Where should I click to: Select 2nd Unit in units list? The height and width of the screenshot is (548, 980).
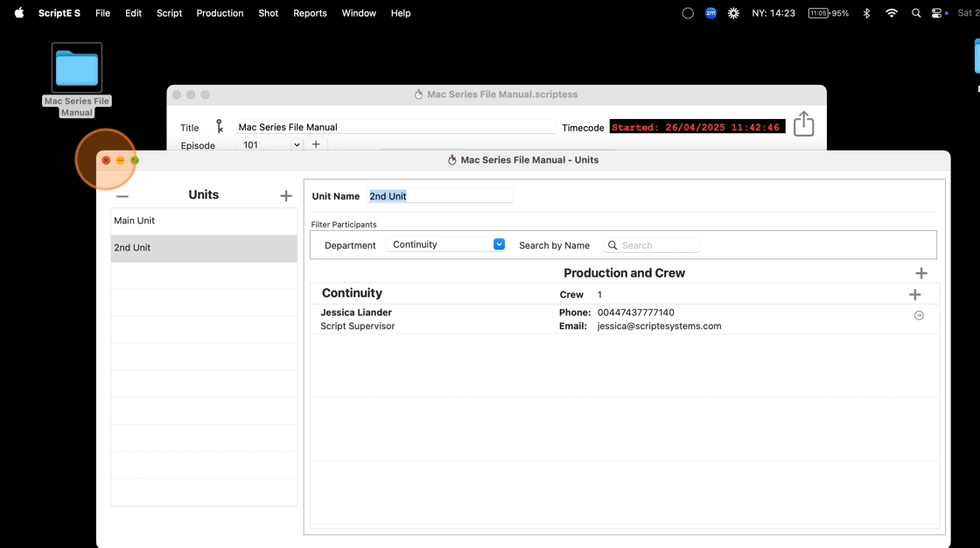pyautogui.click(x=203, y=248)
